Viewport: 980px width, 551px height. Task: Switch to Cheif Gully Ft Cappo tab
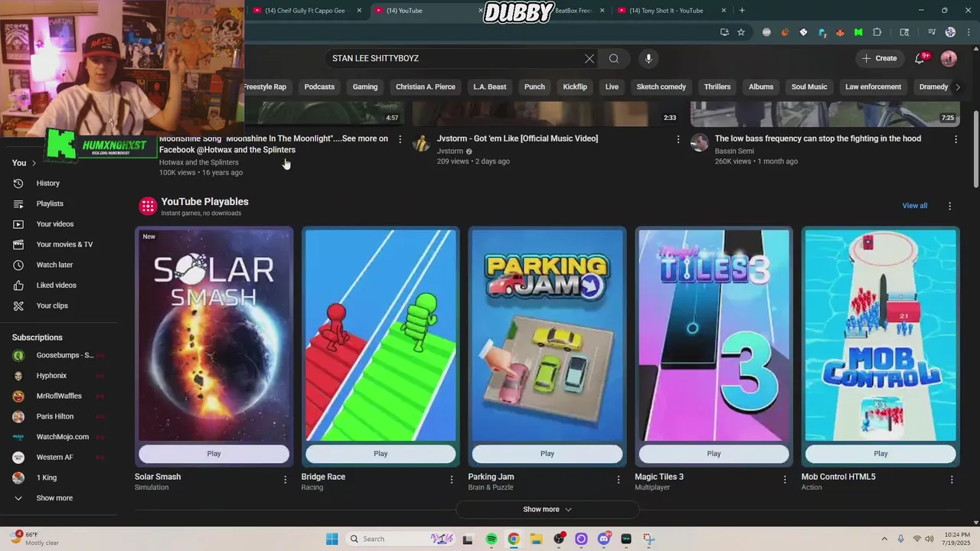point(307,11)
